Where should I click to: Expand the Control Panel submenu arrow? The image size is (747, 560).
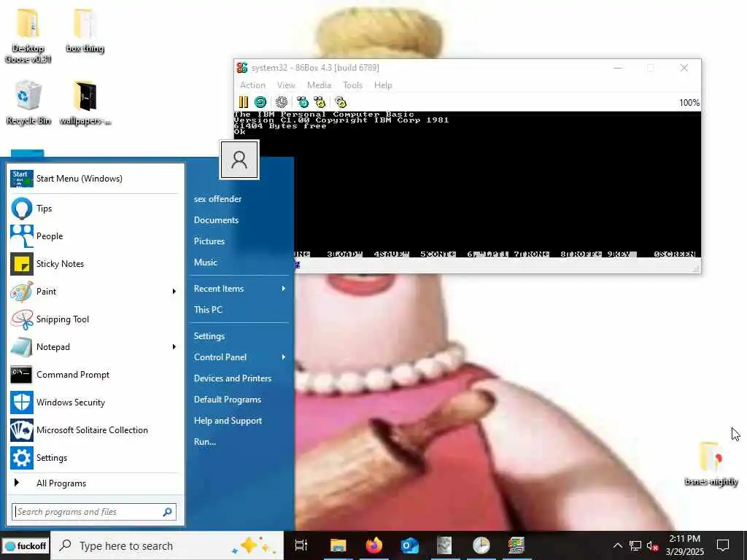click(x=284, y=357)
